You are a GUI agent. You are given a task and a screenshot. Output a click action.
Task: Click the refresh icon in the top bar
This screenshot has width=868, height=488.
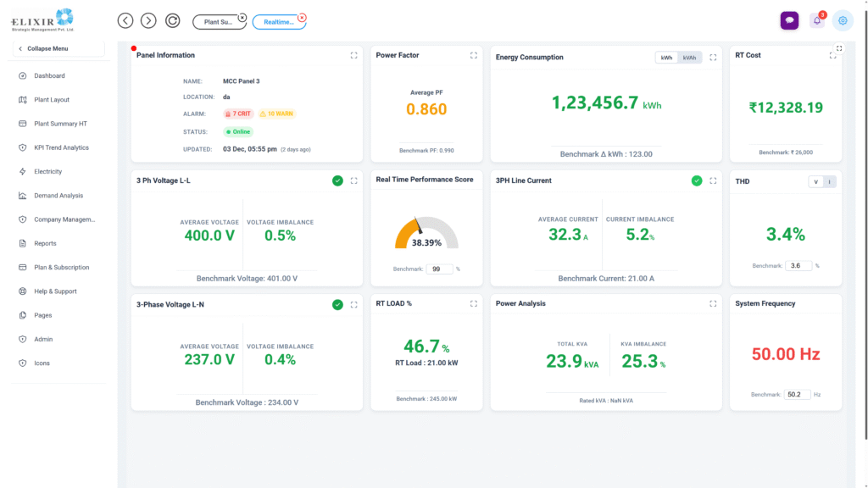172,20
